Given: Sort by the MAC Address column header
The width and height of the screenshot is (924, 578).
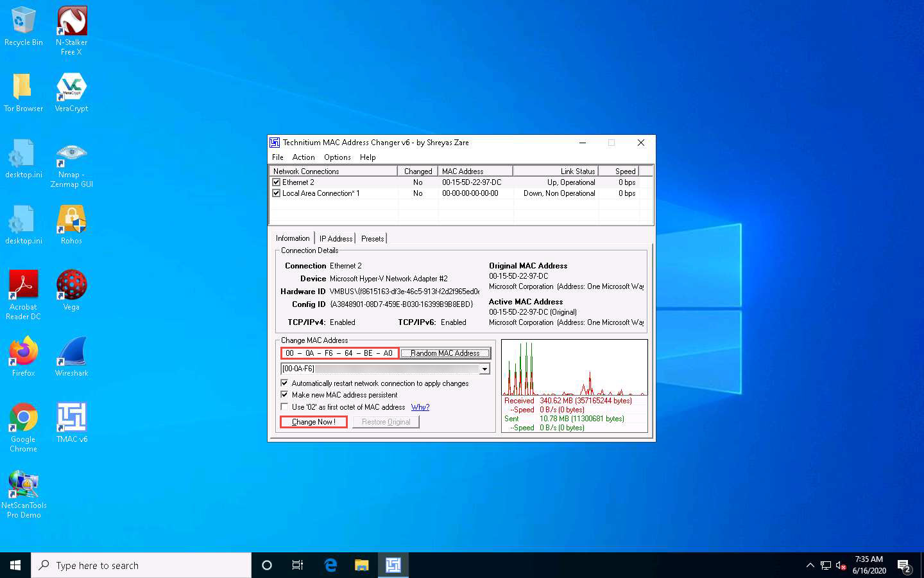Looking at the screenshot, I should coord(475,171).
